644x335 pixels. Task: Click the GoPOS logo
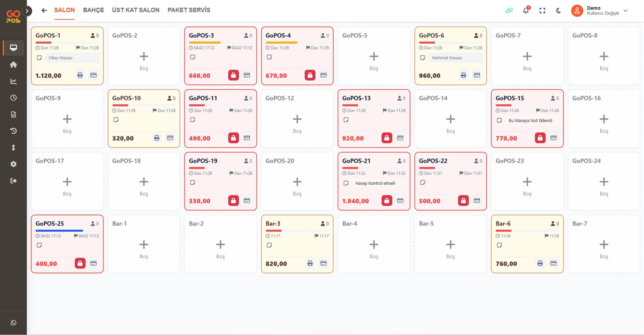tap(13, 17)
